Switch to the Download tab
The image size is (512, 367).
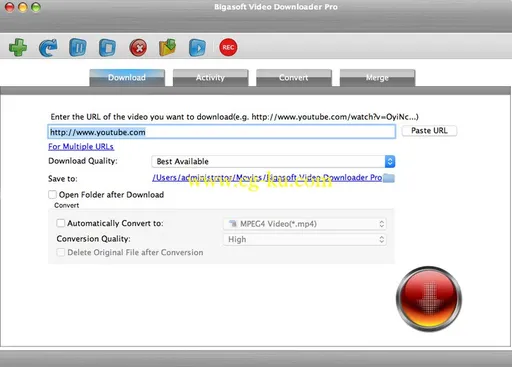(x=127, y=78)
